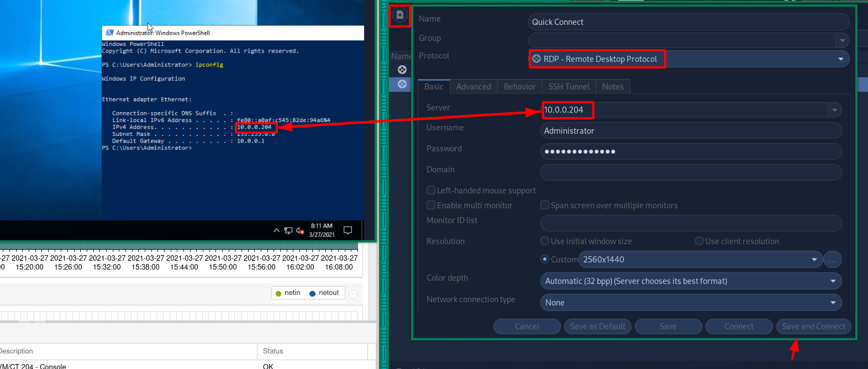The image size is (868, 369).
Task: Click the empty Domain field
Action: click(x=691, y=172)
